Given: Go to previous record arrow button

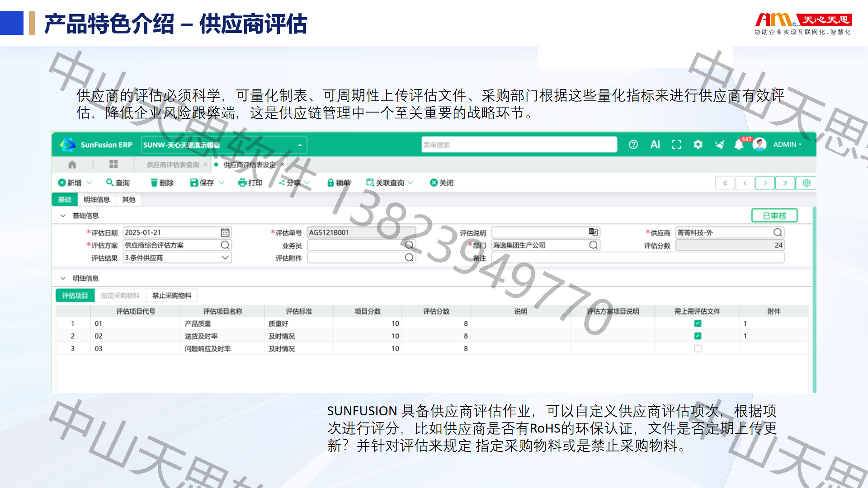Looking at the screenshot, I should point(745,183).
